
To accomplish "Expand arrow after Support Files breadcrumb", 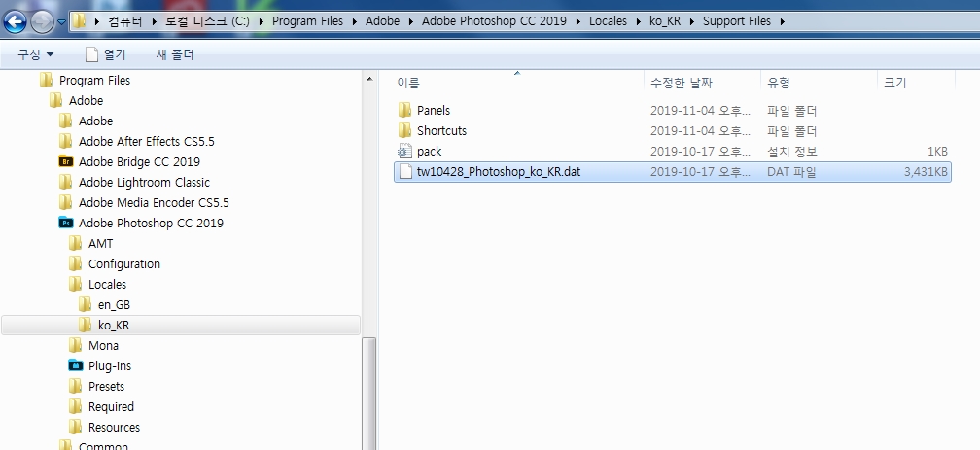I will pyautogui.click(x=783, y=21).
